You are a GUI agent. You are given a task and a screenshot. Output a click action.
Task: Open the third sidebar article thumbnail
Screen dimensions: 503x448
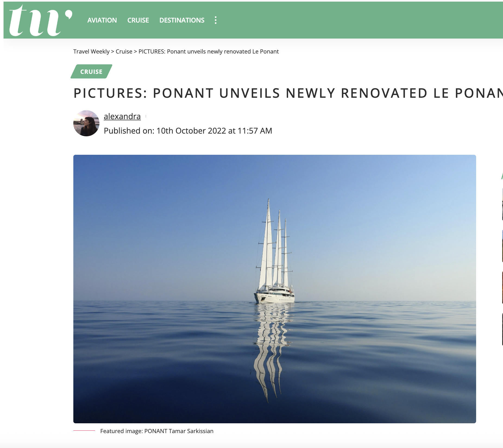[502, 288]
